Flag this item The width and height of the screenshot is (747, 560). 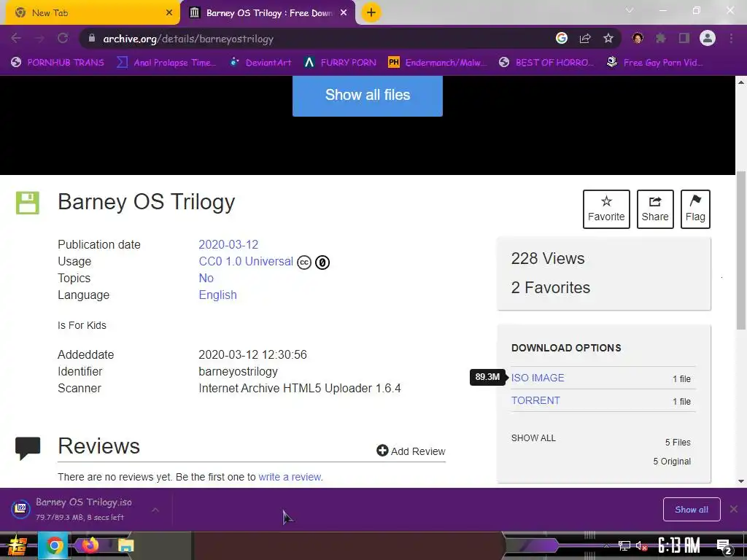[x=695, y=209]
